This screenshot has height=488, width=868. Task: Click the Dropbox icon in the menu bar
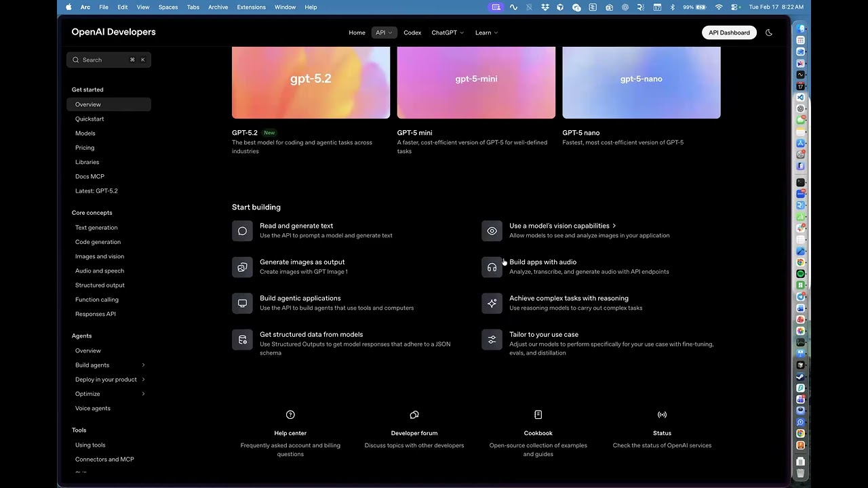(545, 7)
